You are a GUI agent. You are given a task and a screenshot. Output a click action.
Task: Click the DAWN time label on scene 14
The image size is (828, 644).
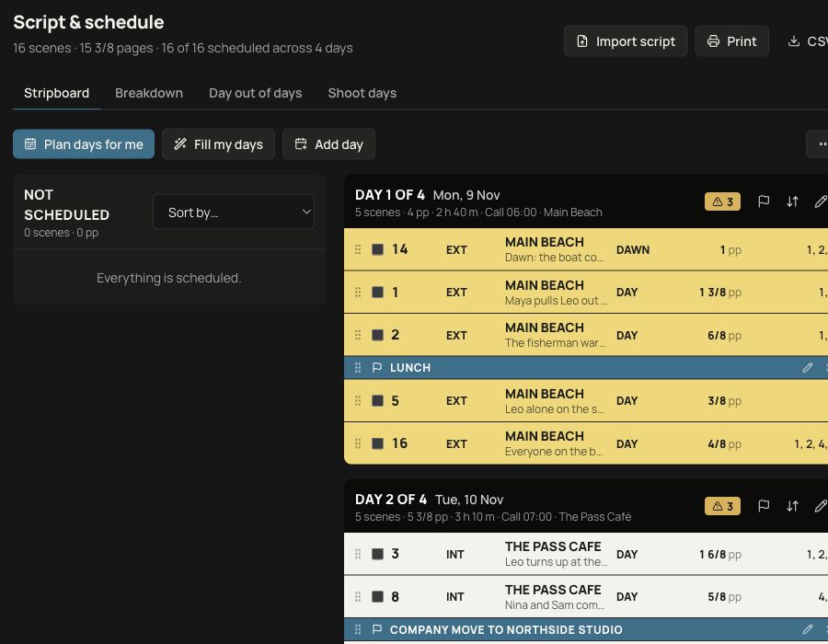pyautogui.click(x=633, y=249)
